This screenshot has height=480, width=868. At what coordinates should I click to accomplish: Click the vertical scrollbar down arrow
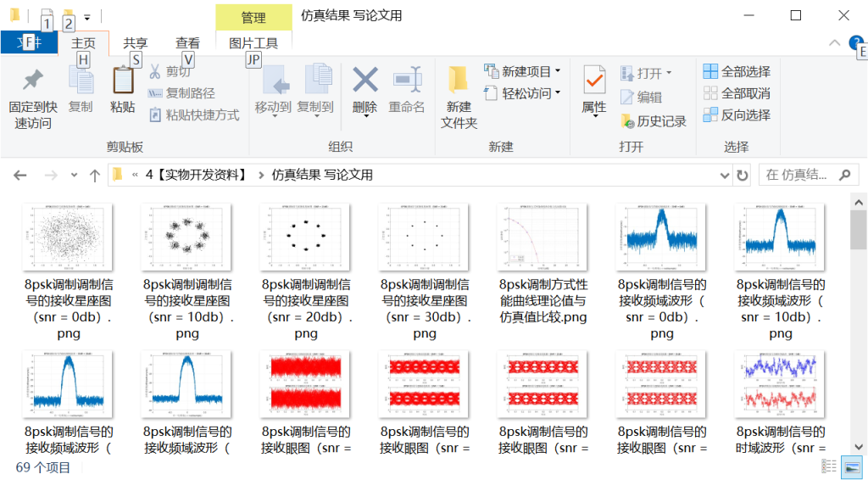[x=859, y=446]
